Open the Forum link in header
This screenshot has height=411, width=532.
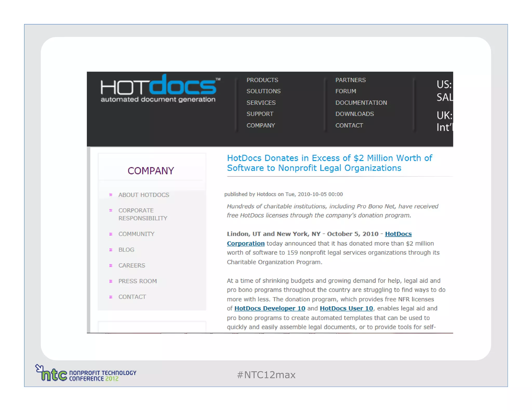point(345,91)
